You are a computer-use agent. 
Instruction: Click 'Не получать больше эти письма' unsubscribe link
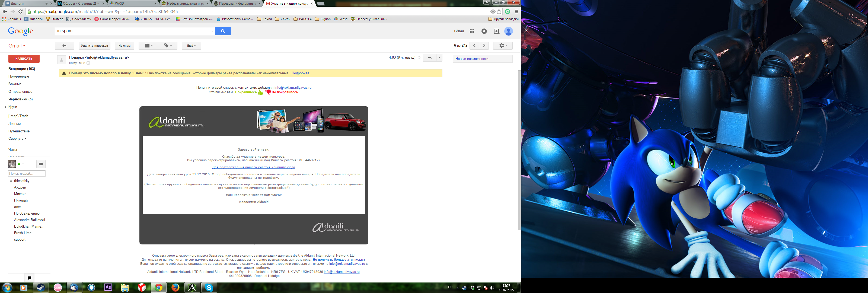[339, 260]
